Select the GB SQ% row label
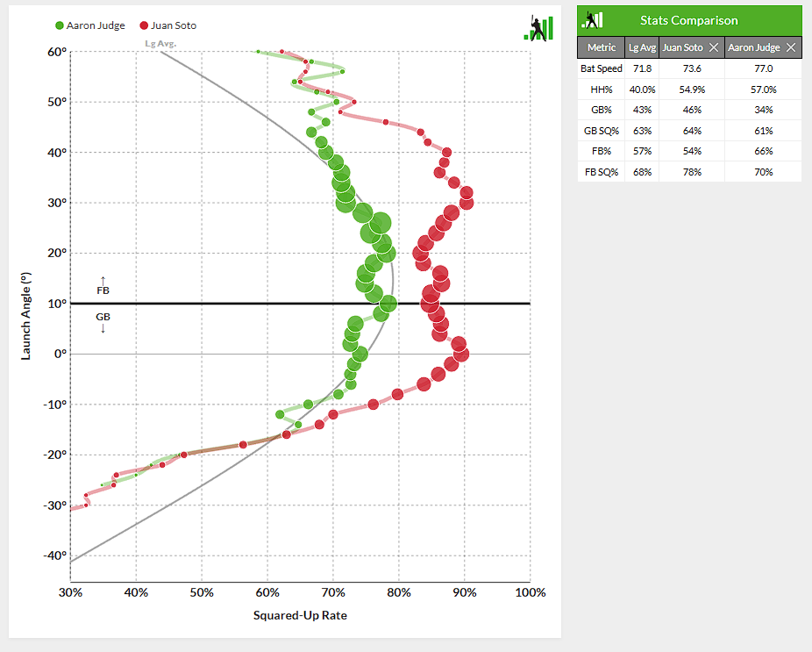The height and width of the screenshot is (652, 812). click(x=601, y=131)
